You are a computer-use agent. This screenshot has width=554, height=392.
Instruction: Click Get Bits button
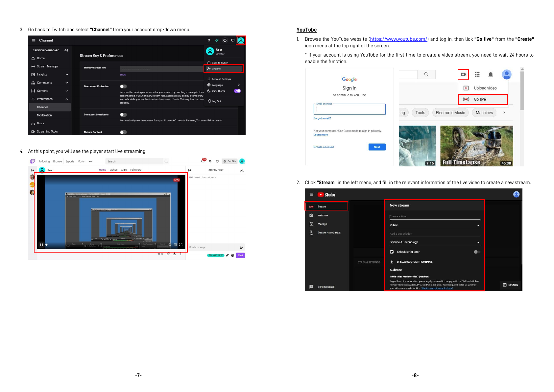(x=229, y=161)
